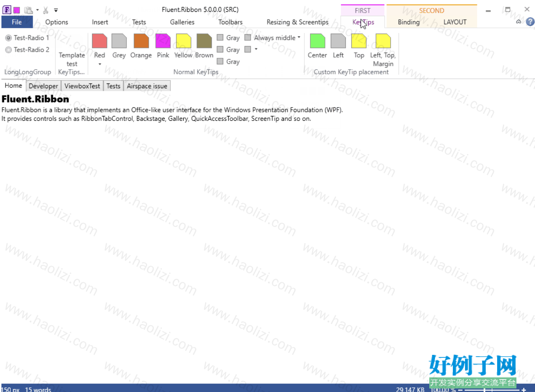This screenshot has width=535, height=392.
Task: Expand the dropdown arrow under Red
Action: coord(100,64)
